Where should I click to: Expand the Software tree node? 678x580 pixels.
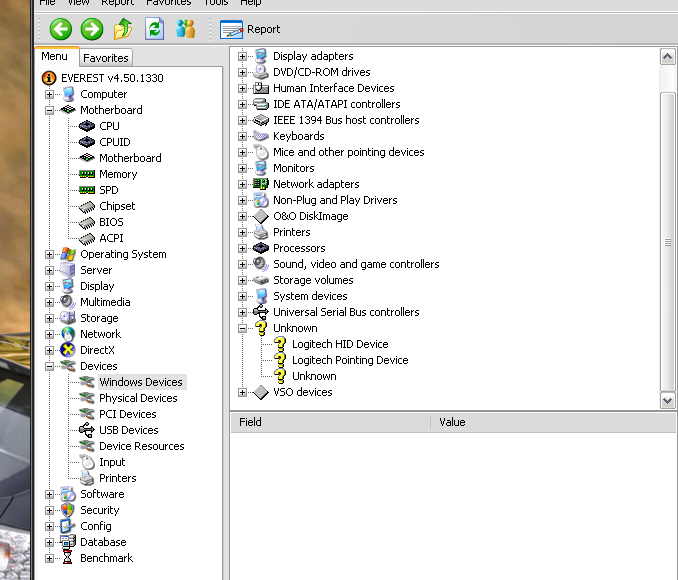coord(49,494)
